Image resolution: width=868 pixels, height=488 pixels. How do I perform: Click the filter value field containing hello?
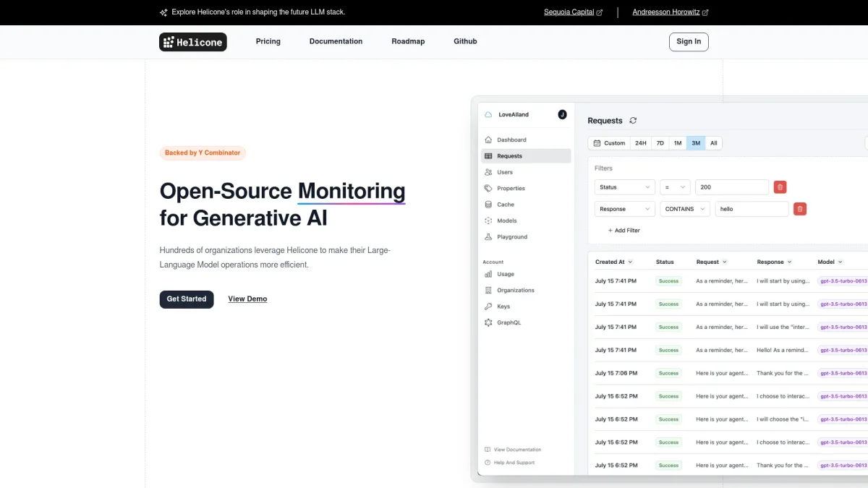(x=751, y=209)
